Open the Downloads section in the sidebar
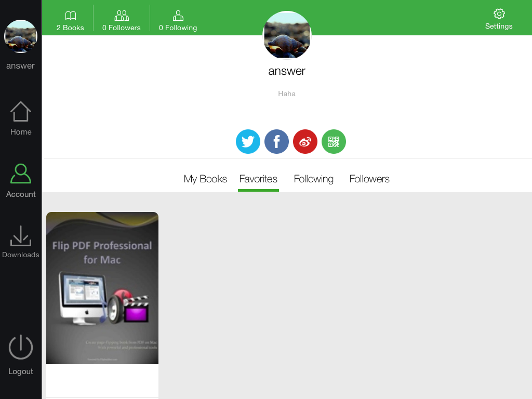The width and height of the screenshot is (532, 399). [21, 242]
